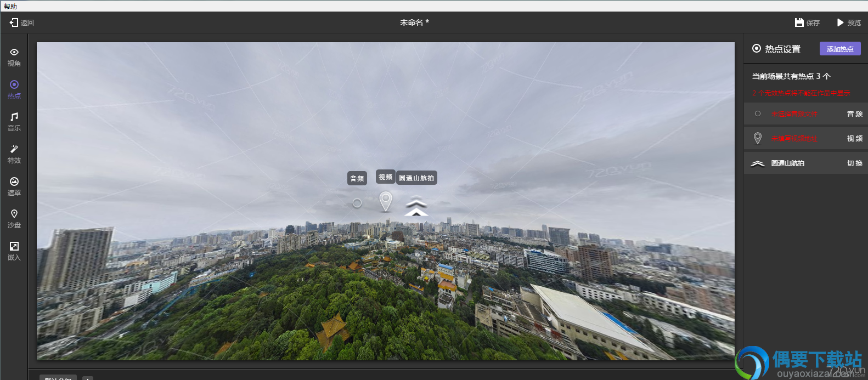Open the 视角 (view angle) sidebar tool

(x=14, y=57)
